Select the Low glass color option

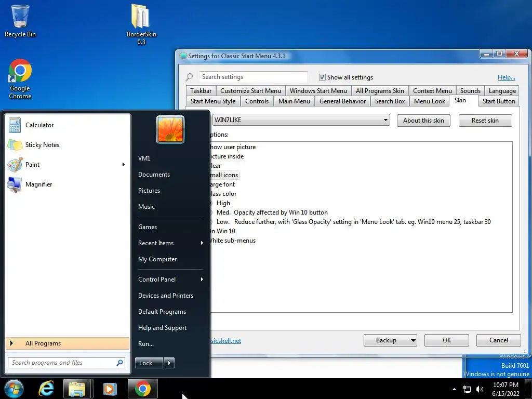[353, 222]
